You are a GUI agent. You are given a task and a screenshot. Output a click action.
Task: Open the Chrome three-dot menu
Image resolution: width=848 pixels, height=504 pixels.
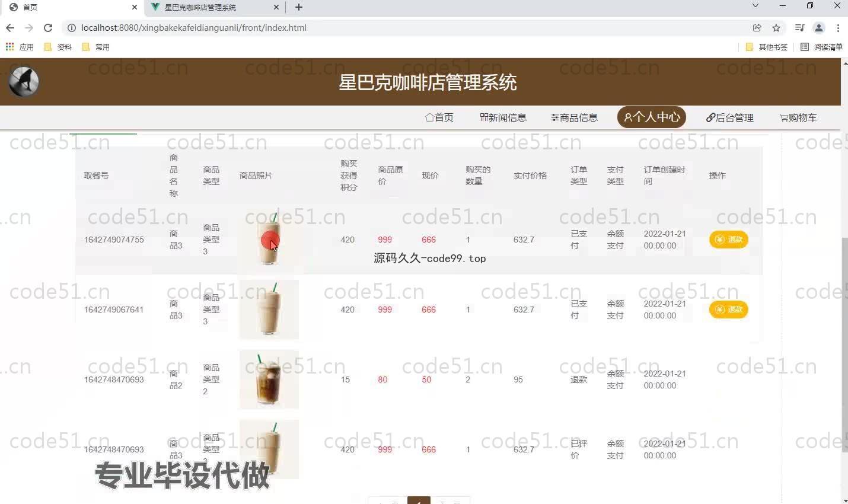838,28
